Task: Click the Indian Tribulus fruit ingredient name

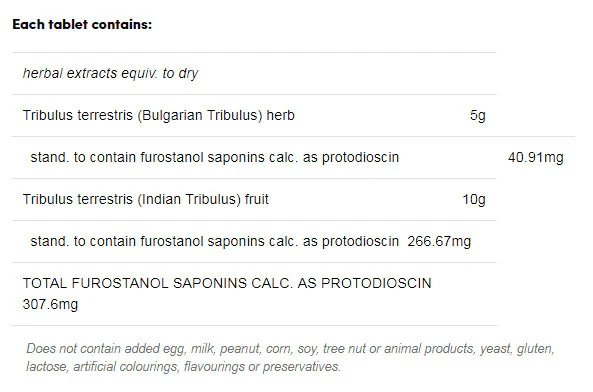Action: (146, 199)
